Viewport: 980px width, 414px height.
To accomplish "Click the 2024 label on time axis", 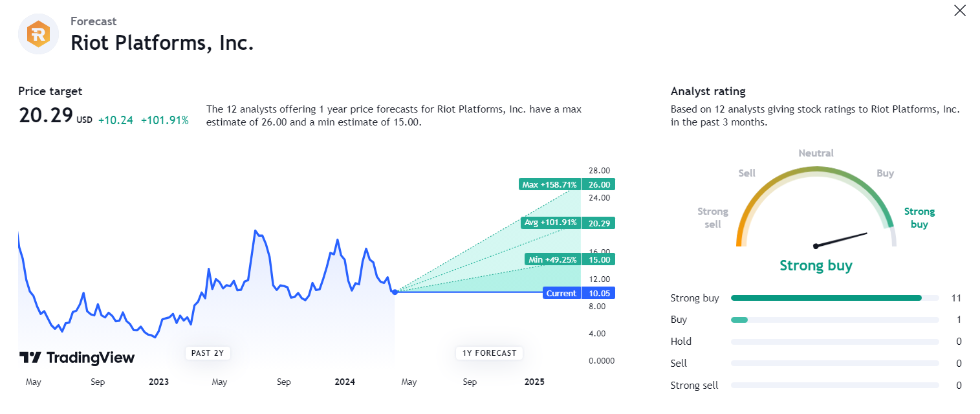I will click(345, 382).
